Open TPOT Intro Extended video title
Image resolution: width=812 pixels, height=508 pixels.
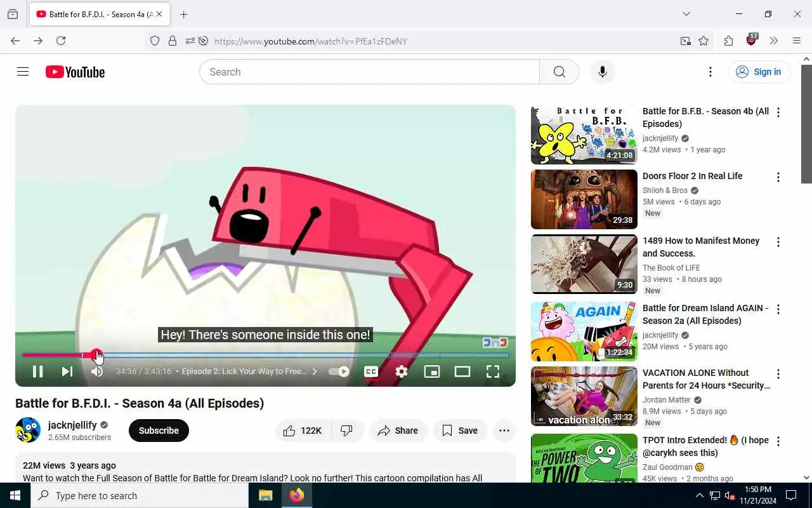coord(705,446)
